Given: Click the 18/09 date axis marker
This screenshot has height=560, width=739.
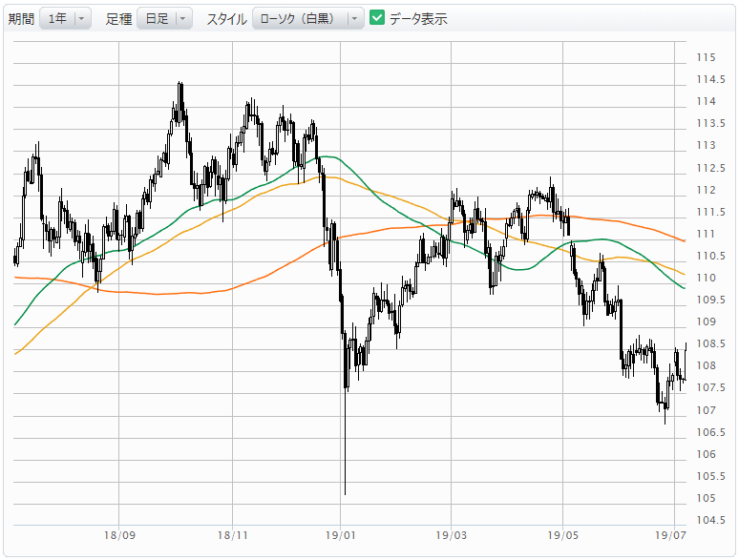Looking at the screenshot, I should click(x=119, y=535).
